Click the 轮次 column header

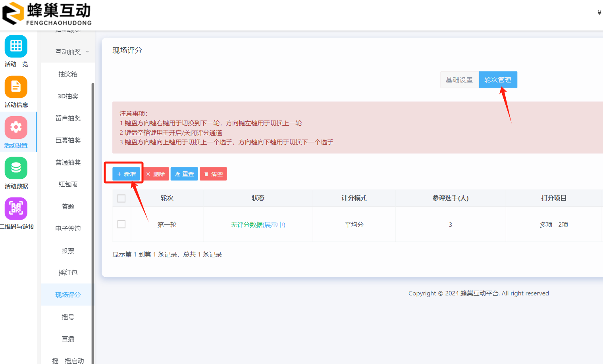[167, 198]
